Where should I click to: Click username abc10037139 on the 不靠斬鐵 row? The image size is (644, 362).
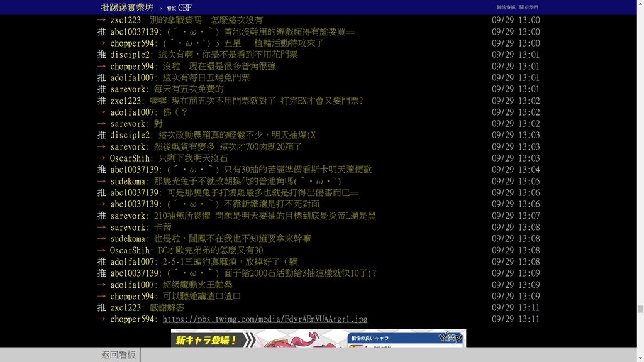tap(135, 204)
